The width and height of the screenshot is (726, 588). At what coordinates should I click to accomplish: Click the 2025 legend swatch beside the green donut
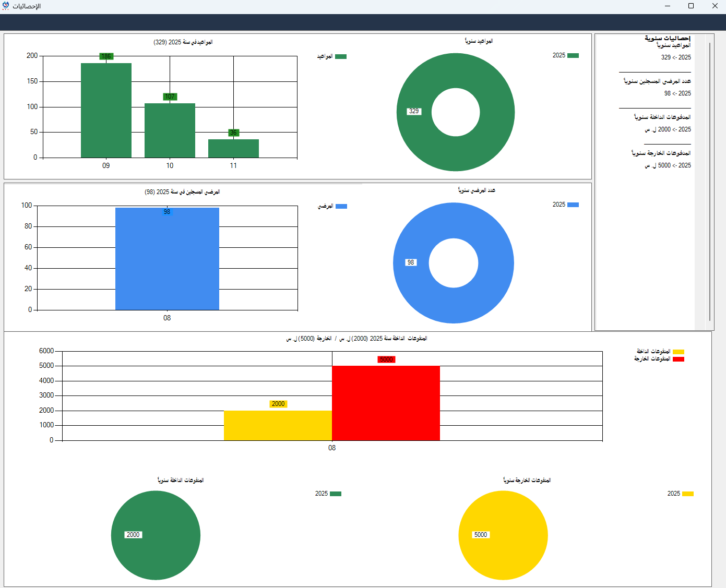(x=573, y=56)
